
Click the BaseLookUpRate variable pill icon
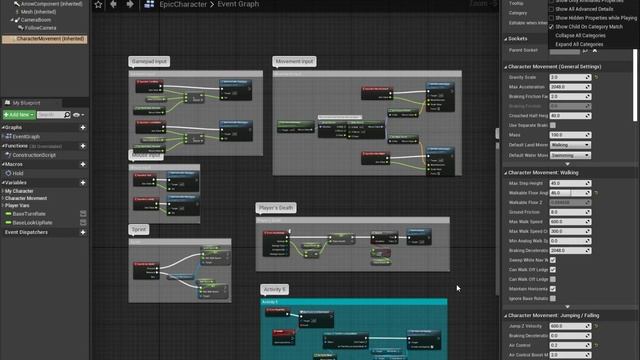click(x=8, y=222)
